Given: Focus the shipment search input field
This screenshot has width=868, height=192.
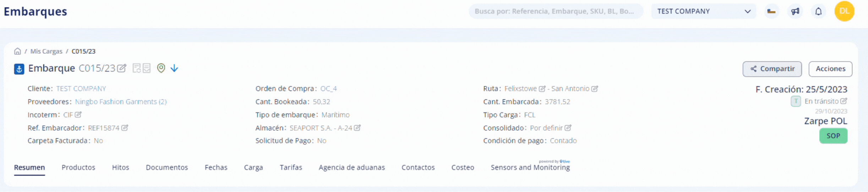Looking at the screenshot, I should point(556,11).
